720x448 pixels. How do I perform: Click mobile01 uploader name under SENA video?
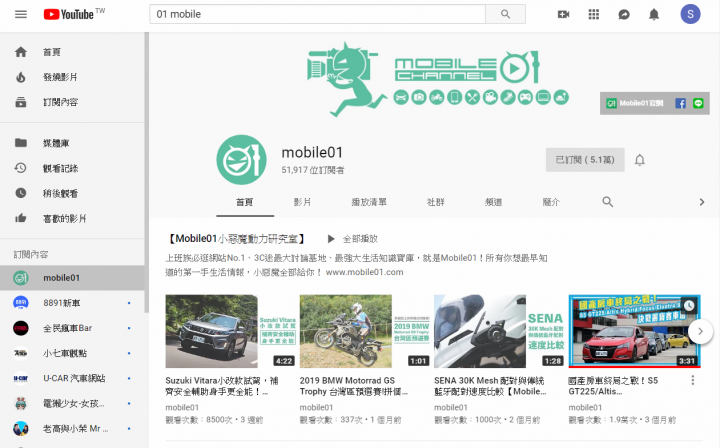pyautogui.click(x=450, y=407)
